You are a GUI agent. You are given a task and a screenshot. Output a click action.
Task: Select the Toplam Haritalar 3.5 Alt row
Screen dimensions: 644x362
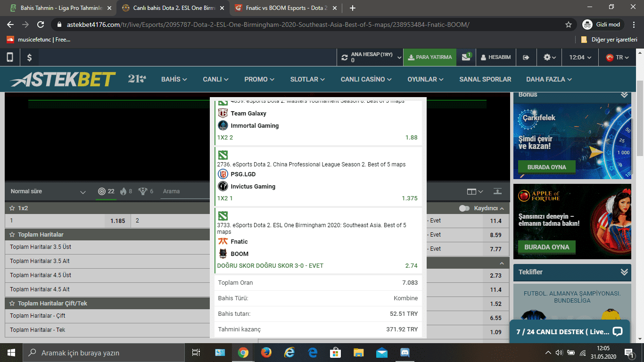[x=107, y=261]
